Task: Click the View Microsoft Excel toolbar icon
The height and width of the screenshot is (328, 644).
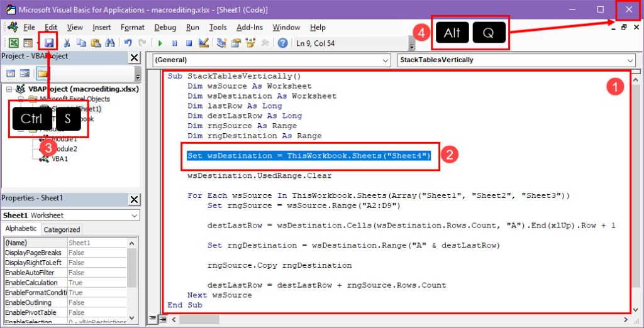Action: pyautogui.click(x=14, y=43)
